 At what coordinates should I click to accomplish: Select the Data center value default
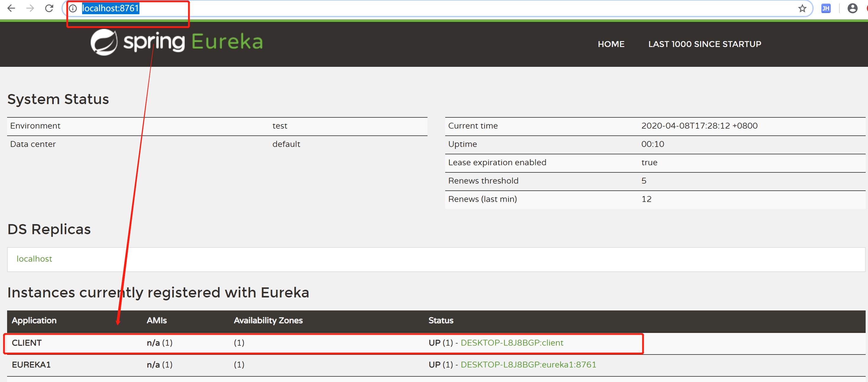pos(286,144)
